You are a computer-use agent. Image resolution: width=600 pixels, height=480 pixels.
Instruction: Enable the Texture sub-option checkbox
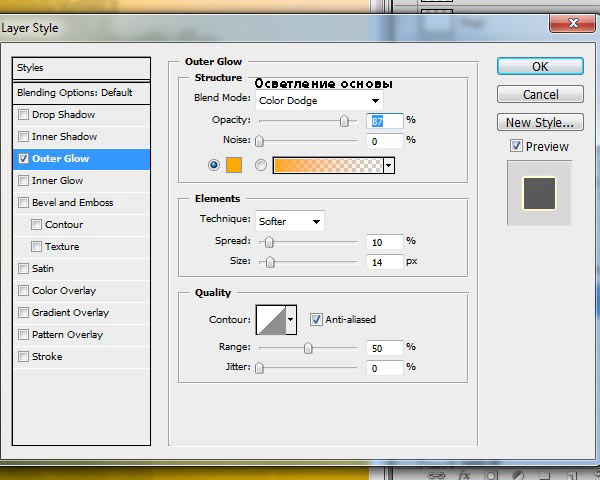[36, 247]
